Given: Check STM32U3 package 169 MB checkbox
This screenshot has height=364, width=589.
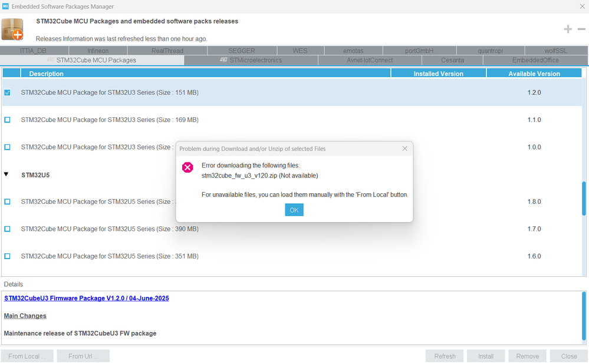Looking at the screenshot, I should coord(7,120).
